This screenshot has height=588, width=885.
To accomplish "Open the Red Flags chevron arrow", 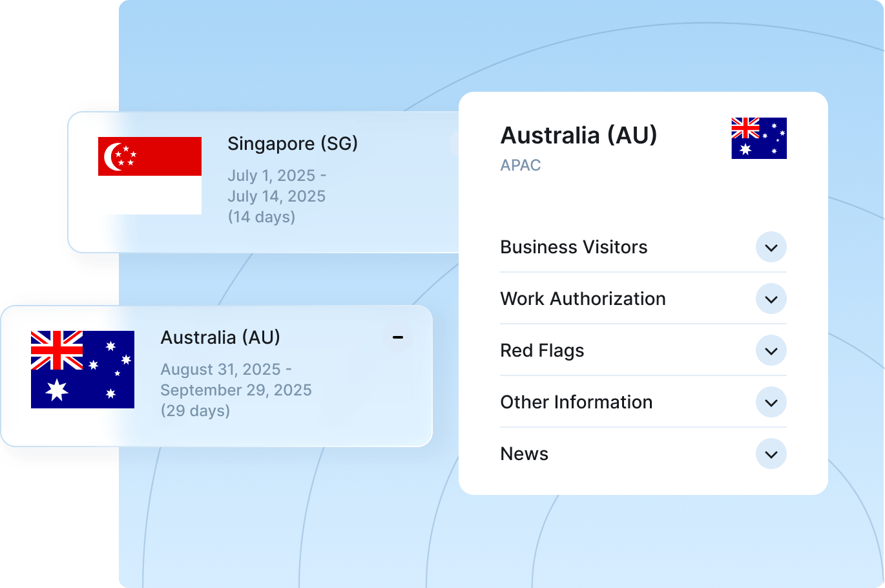I will [771, 351].
